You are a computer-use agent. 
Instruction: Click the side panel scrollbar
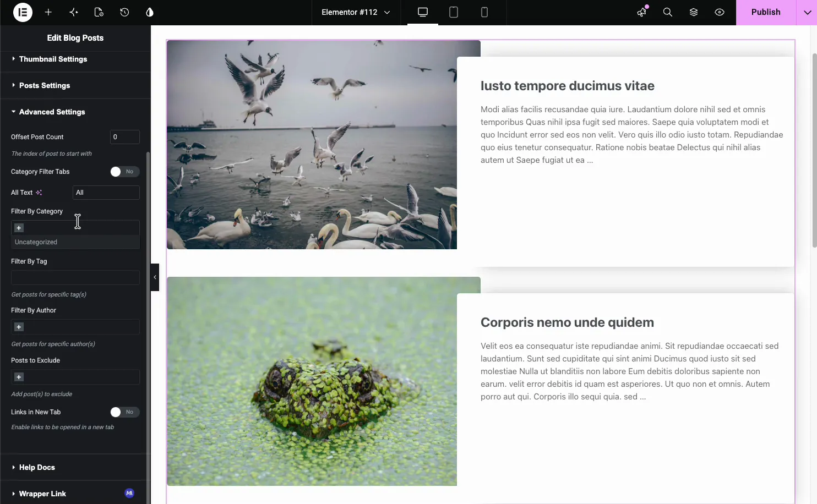(x=148, y=328)
